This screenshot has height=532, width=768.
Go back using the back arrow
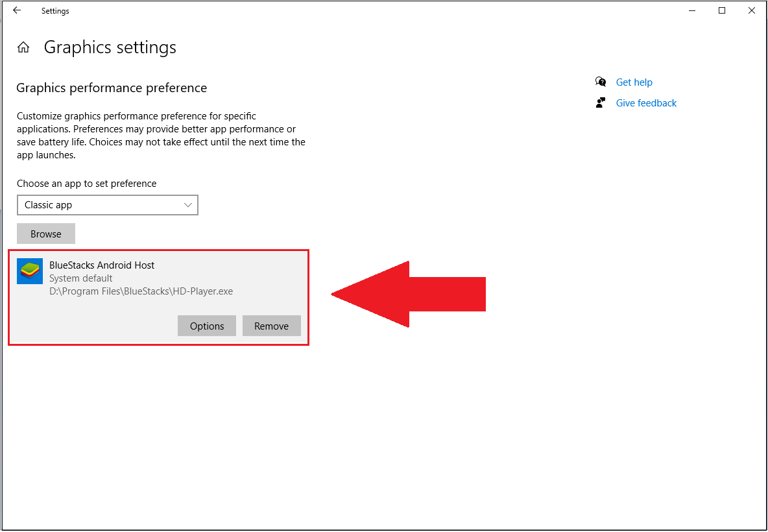[17, 10]
